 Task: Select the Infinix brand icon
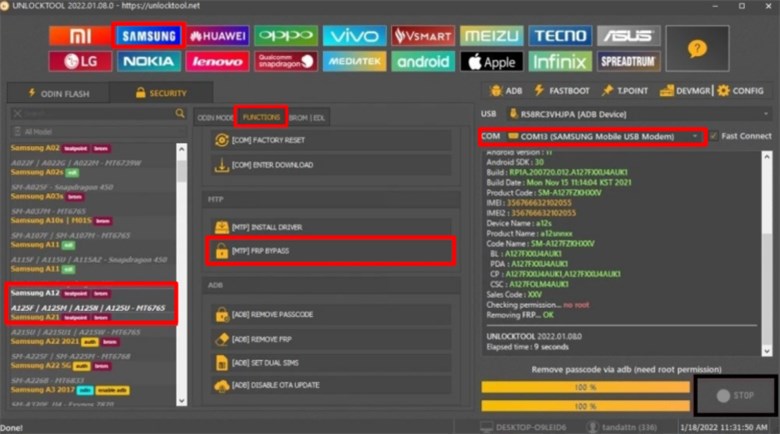(560, 62)
